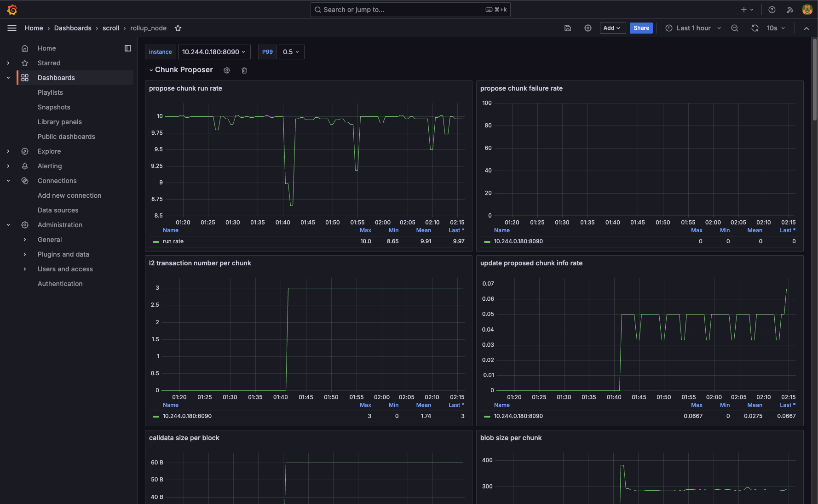The image size is (818, 504).
Task: Open the P99 value 0.5 dropdown
Action: coord(291,52)
